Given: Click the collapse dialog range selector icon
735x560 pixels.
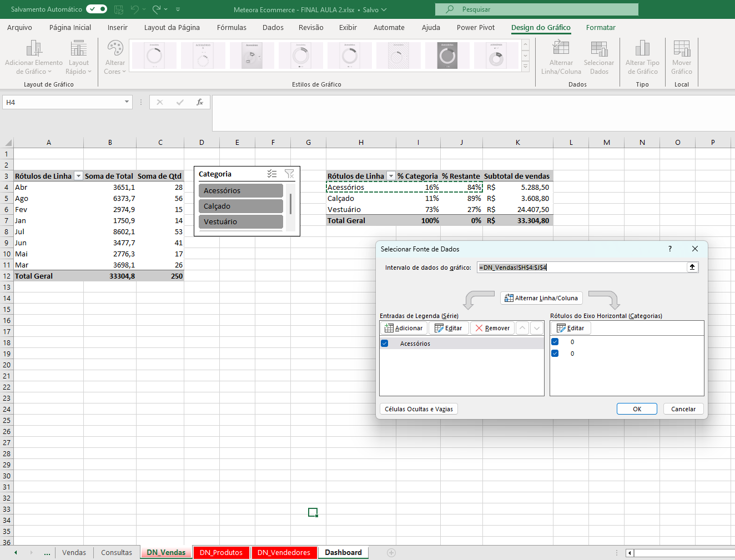Looking at the screenshot, I should 692,267.
